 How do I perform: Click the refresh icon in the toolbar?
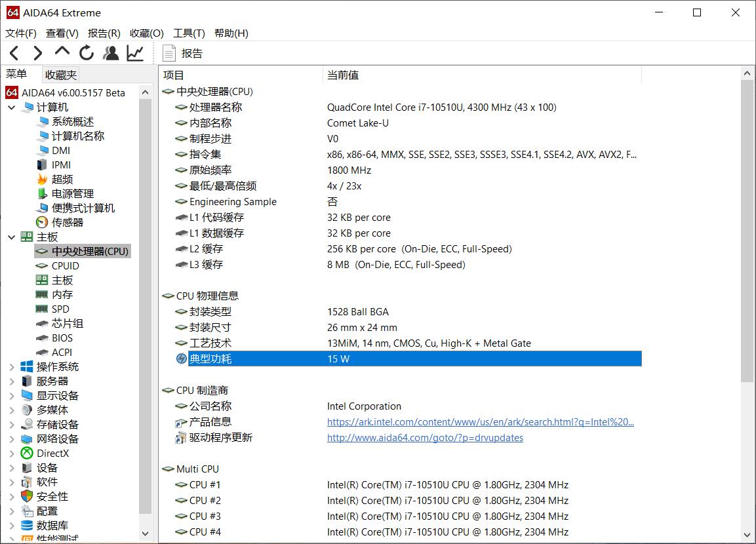(x=86, y=52)
